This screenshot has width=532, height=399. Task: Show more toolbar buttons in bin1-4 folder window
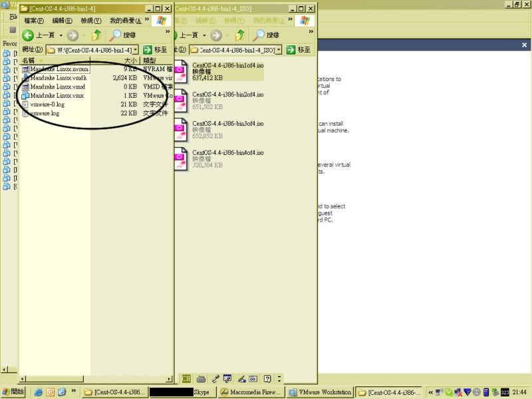click(168, 31)
